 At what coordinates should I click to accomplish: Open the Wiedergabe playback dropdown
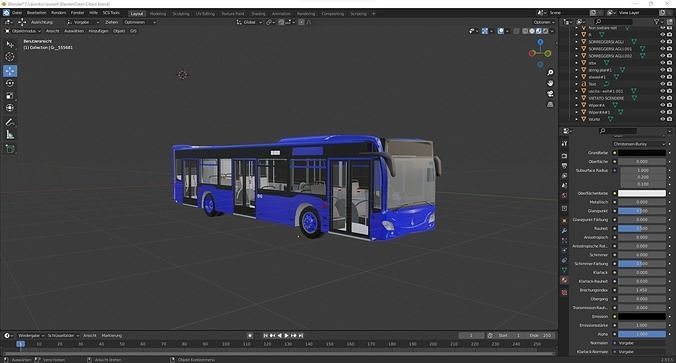pyautogui.click(x=31, y=335)
